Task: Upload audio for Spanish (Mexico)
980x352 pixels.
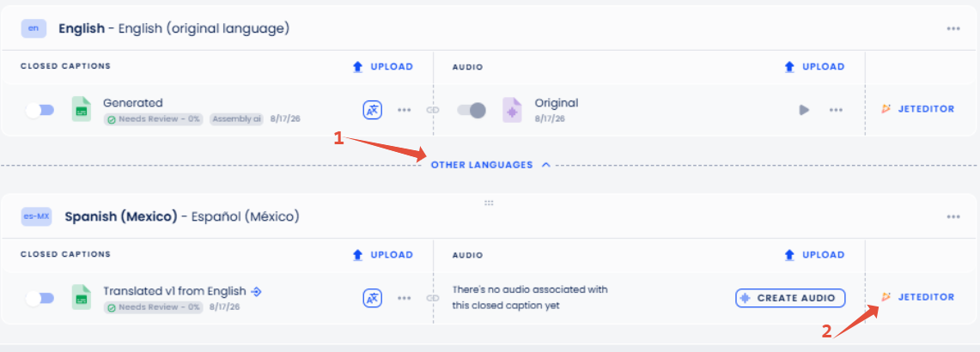Action: [x=814, y=254]
